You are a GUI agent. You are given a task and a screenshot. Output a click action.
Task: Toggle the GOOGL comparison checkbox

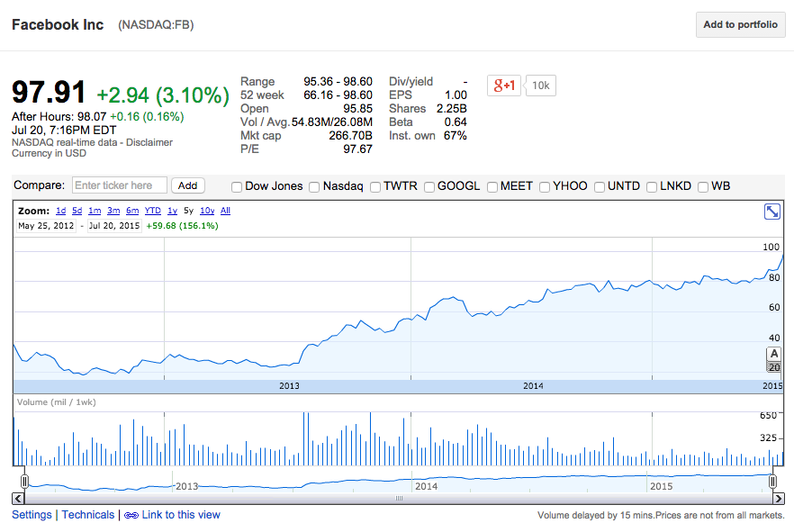coord(429,187)
